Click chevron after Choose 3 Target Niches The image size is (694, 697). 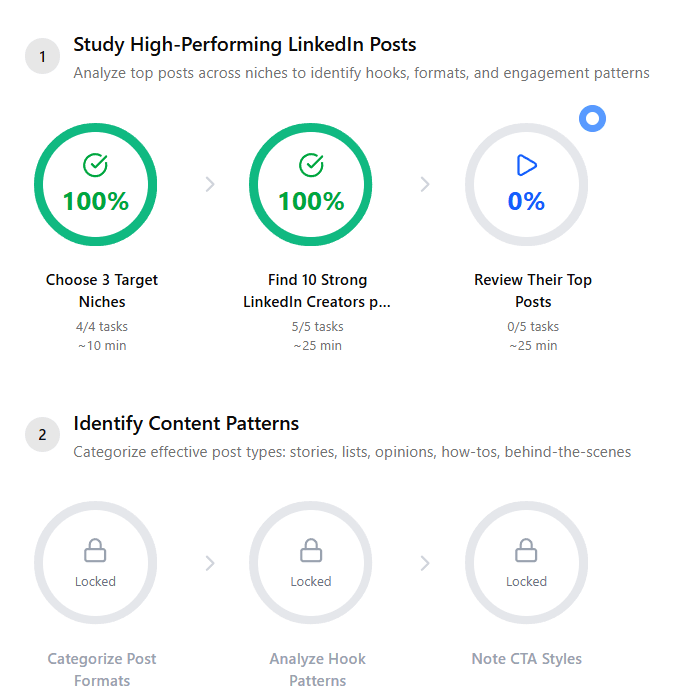point(210,184)
